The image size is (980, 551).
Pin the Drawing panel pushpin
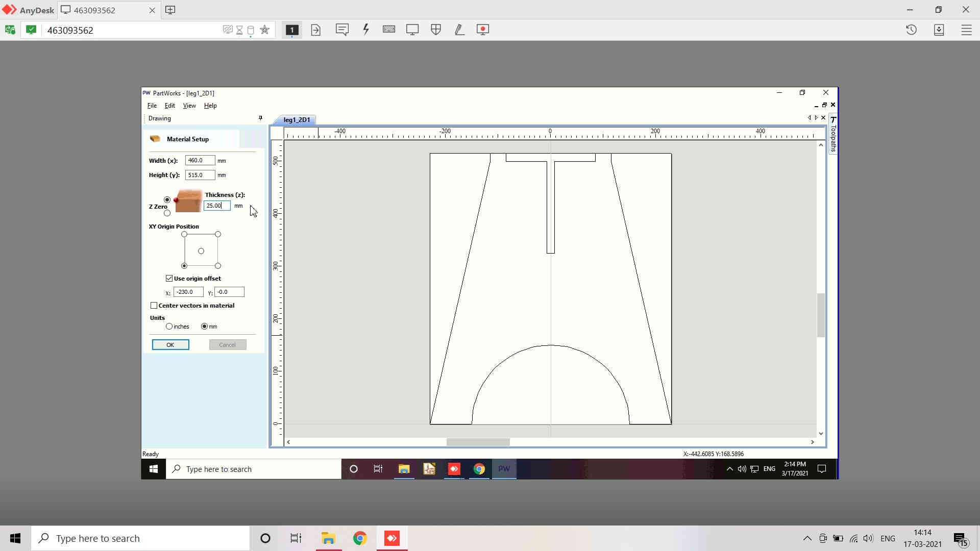coord(260,118)
